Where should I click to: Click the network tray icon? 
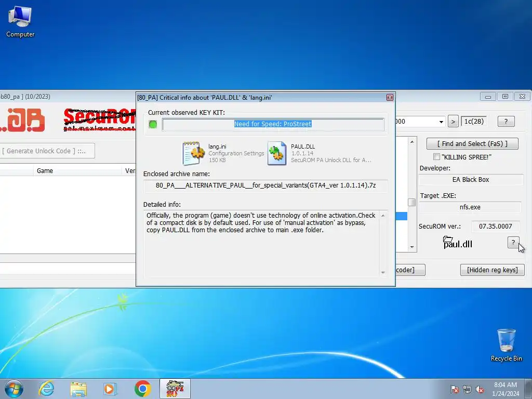(467, 389)
